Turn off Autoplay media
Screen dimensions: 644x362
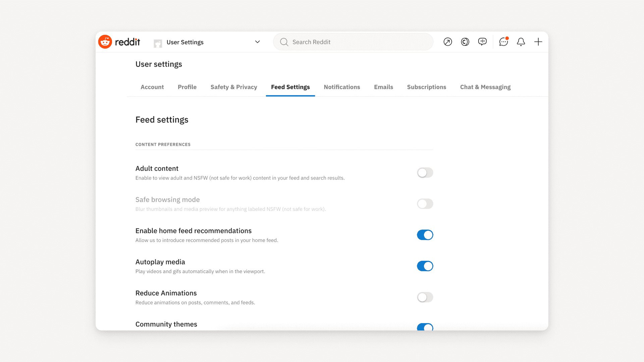pos(425,266)
